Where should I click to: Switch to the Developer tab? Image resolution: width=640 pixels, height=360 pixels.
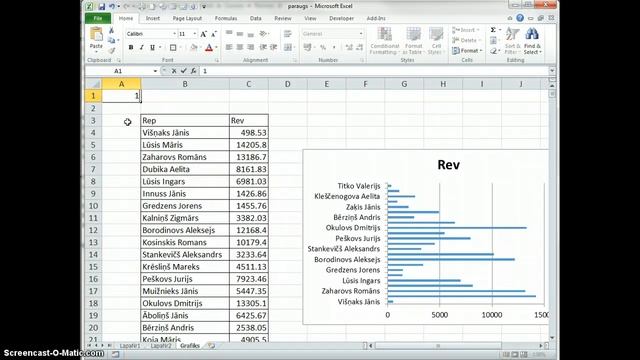coord(341,18)
